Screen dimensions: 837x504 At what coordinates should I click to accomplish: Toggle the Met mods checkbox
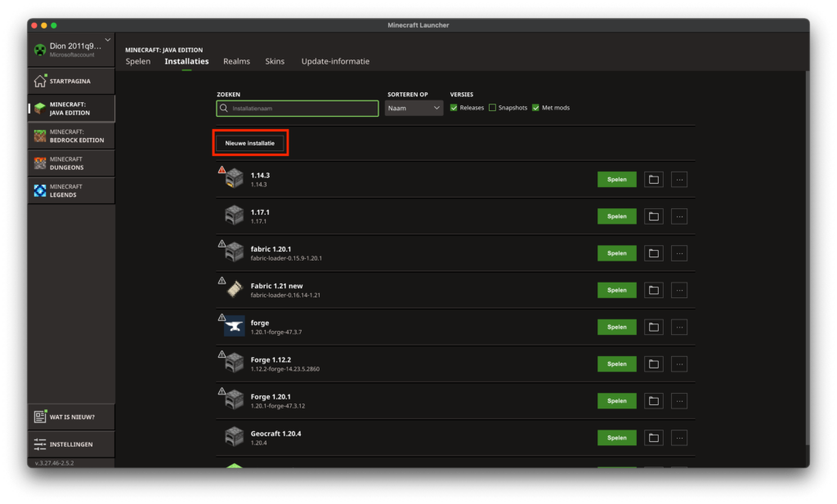pos(536,108)
